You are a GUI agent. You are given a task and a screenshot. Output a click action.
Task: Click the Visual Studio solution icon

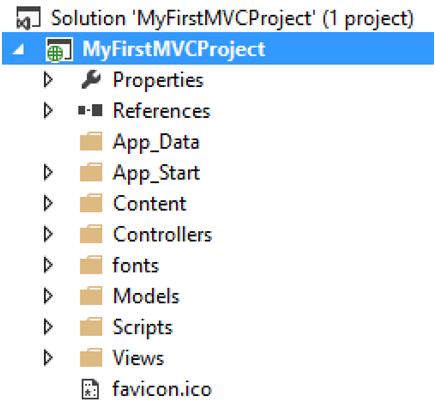(28, 18)
